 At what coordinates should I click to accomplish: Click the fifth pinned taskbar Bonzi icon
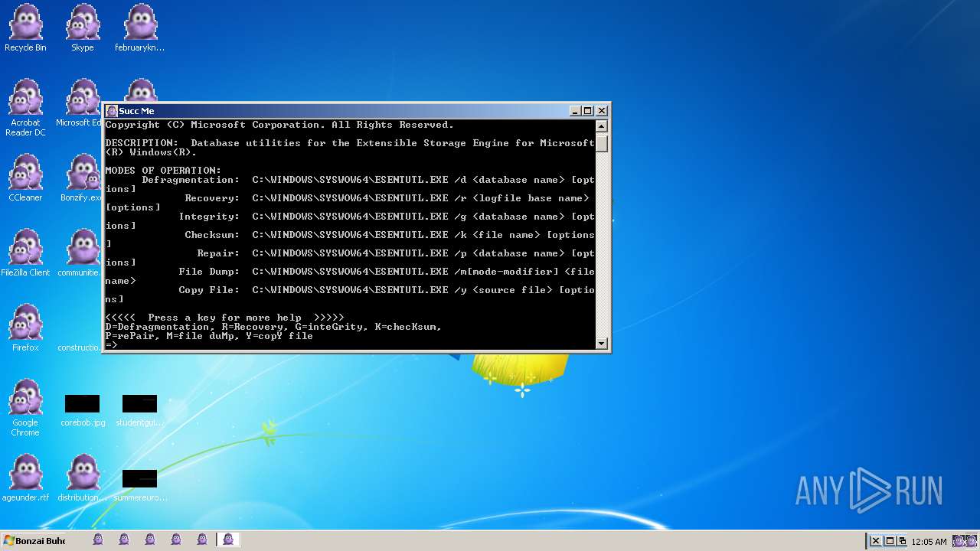202,540
